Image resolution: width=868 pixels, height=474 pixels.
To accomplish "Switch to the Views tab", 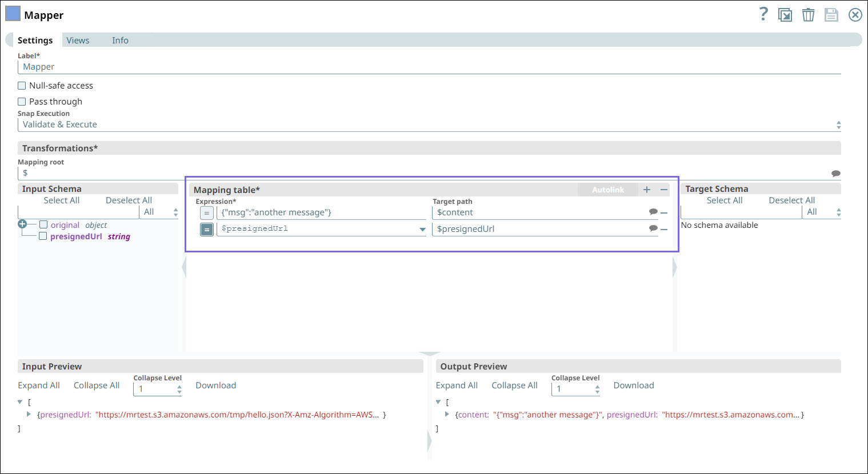I will [x=78, y=41].
